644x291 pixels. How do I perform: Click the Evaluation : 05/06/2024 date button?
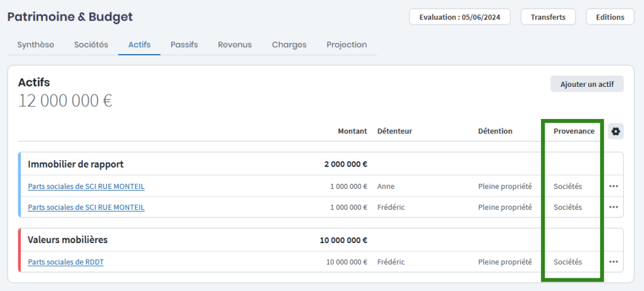(460, 17)
